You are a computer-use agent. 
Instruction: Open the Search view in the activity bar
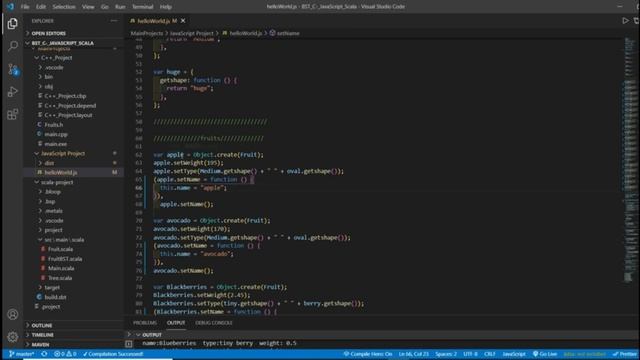click(13, 46)
